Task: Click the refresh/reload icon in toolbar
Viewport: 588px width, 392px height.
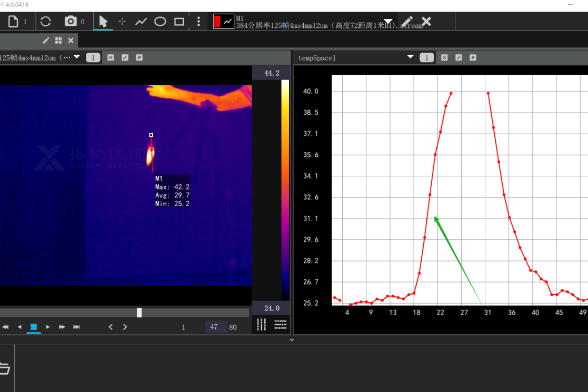Action: click(x=46, y=22)
